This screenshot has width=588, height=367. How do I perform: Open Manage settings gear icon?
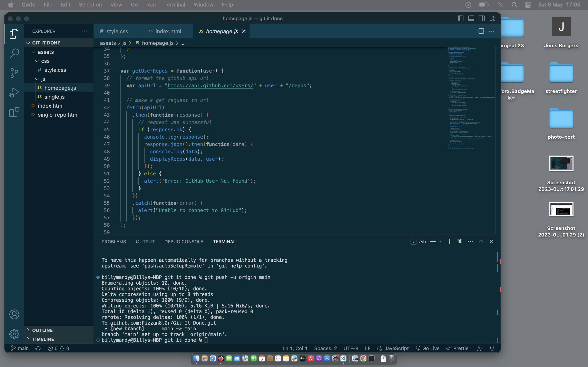(x=14, y=334)
